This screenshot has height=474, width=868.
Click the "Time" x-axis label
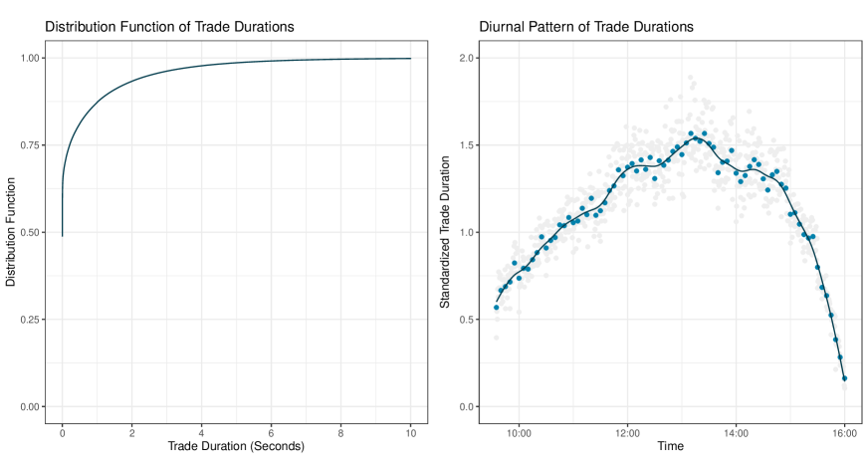point(670,446)
